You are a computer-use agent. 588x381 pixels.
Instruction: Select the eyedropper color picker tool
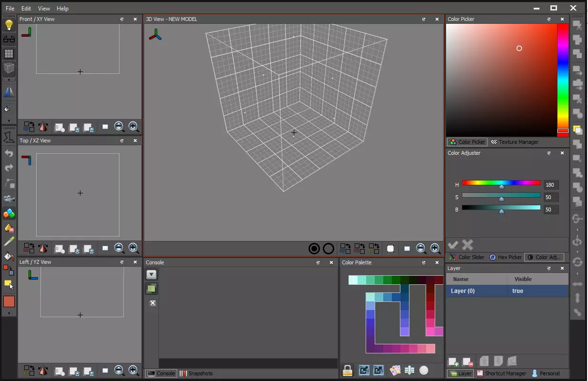click(9, 242)
